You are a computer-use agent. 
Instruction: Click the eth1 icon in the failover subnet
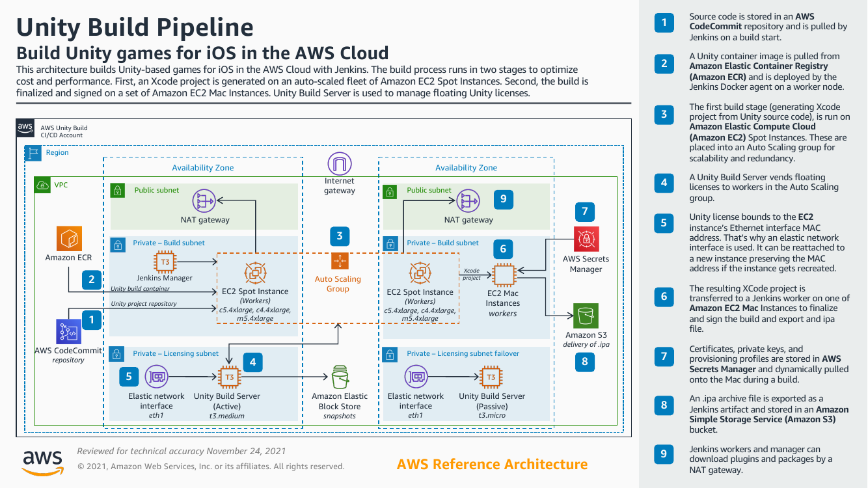[x=416, y=377]
